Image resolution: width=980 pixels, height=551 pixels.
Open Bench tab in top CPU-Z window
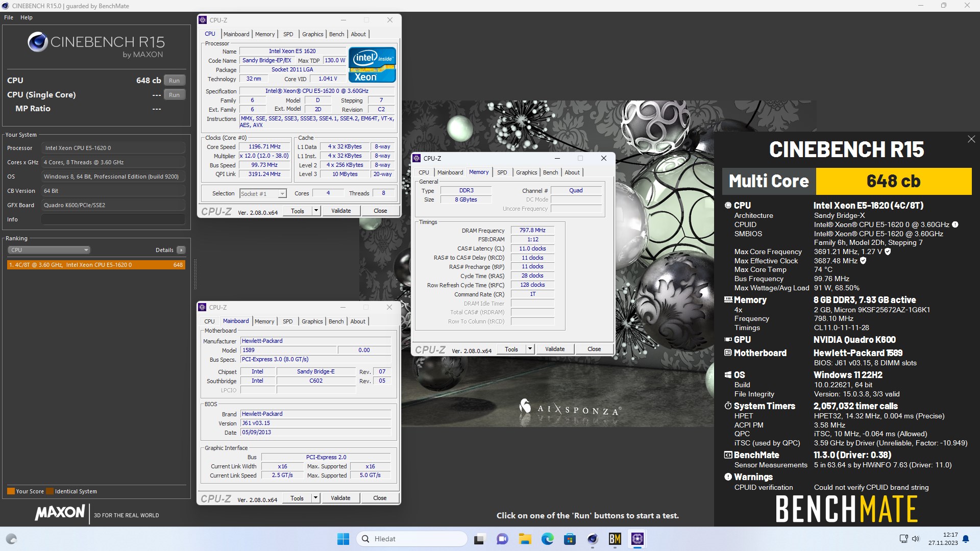336,34
